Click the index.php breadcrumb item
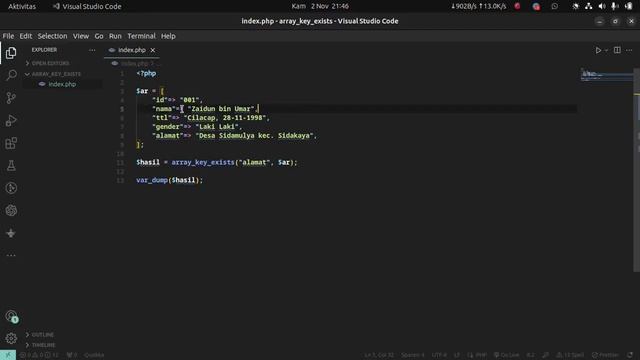640x360 pixels. [x=134, y=64]
